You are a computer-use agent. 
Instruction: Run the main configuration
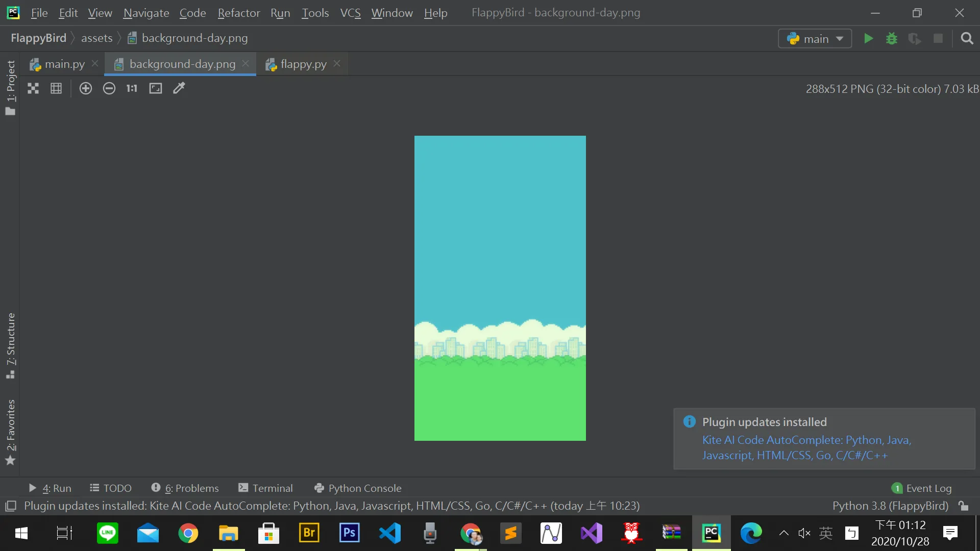tap(868, 39)
